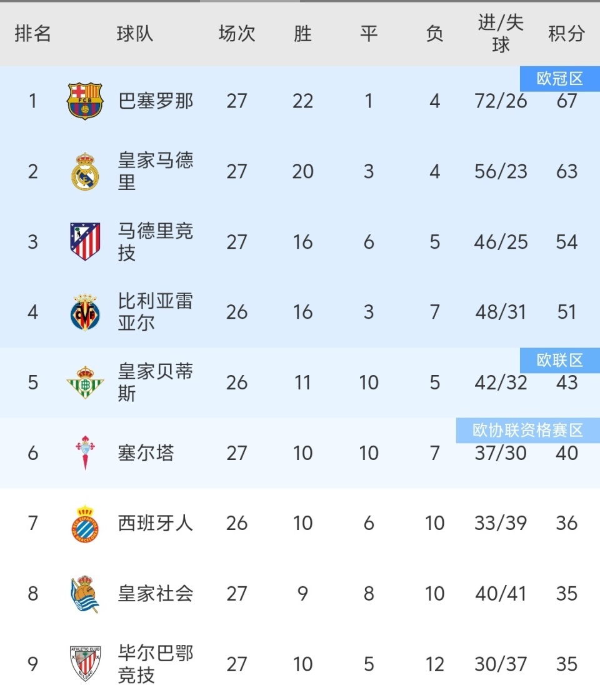Select the 欧联区 zone label
Image resolution: width=600 pixels, height=700 pixels.
(559, 361)
